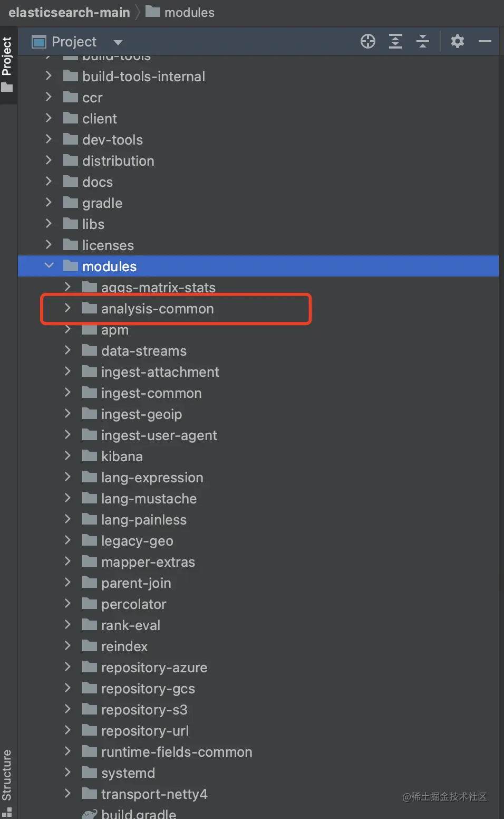The width and height of the screenshot is (504, 819).
Task: Click the Select Opened File locate icon
Action: tap(367, 41)
